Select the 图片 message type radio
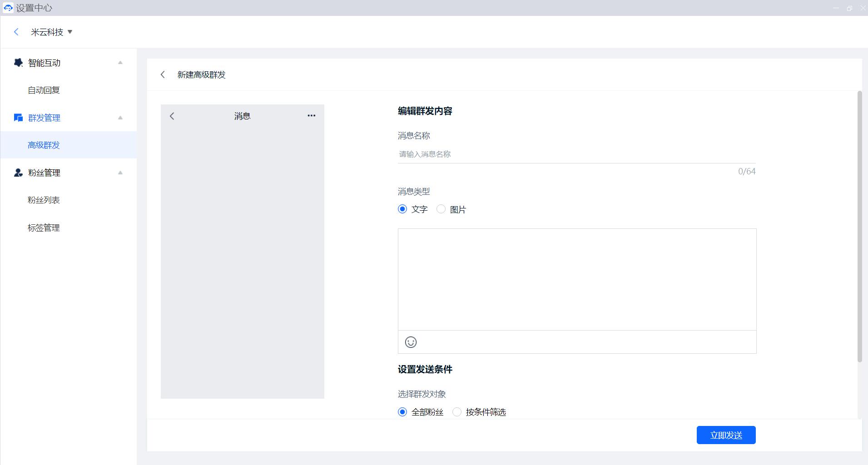 (441, 209)
